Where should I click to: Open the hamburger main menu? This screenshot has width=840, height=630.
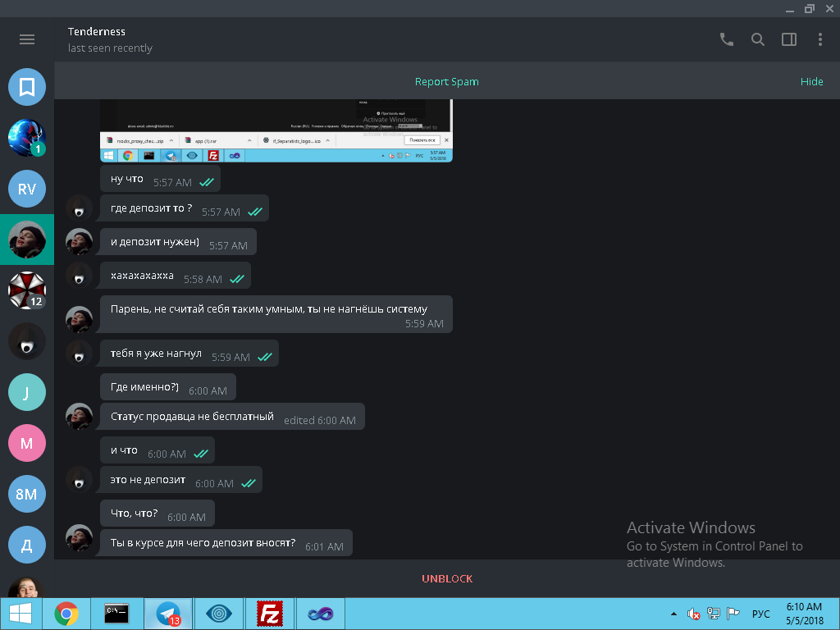(x=27, y=39)
